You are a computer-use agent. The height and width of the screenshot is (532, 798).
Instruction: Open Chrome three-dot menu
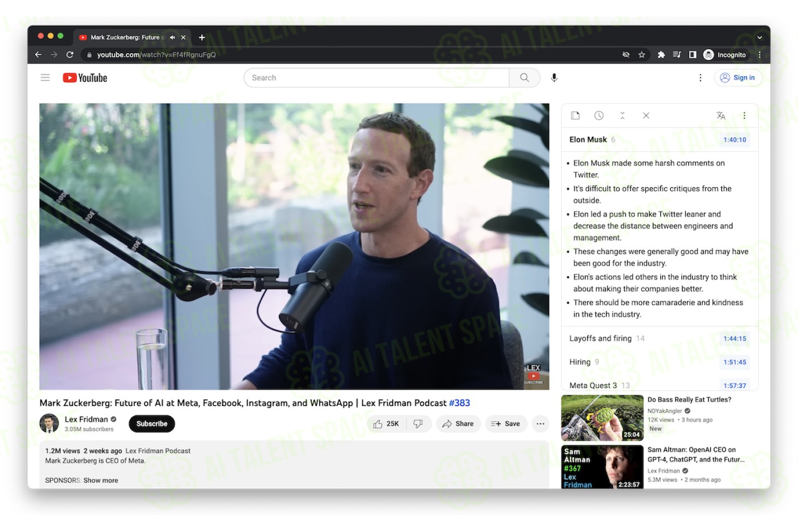(759, 54)
